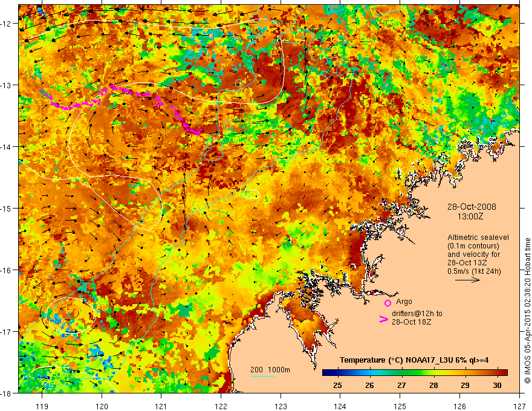
Task: Click the dark blue end of the temperature bar
Action: [x=327, y=373]
